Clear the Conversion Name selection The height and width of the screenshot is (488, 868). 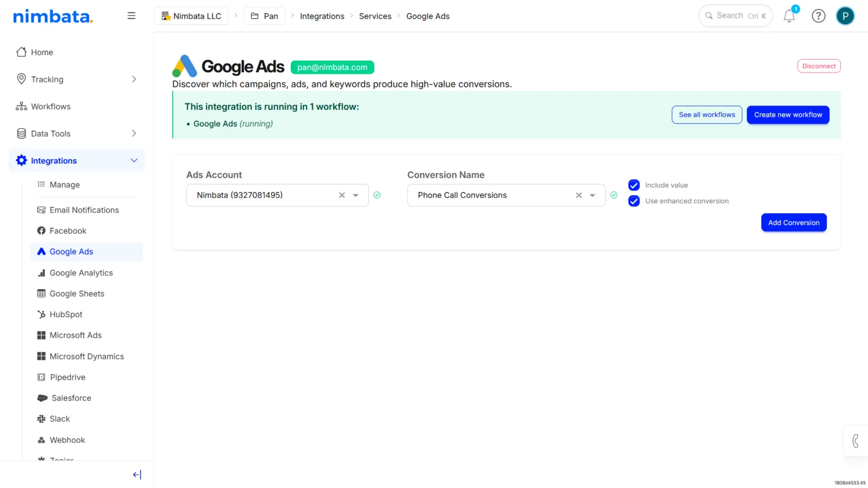(x=579, y=195)
